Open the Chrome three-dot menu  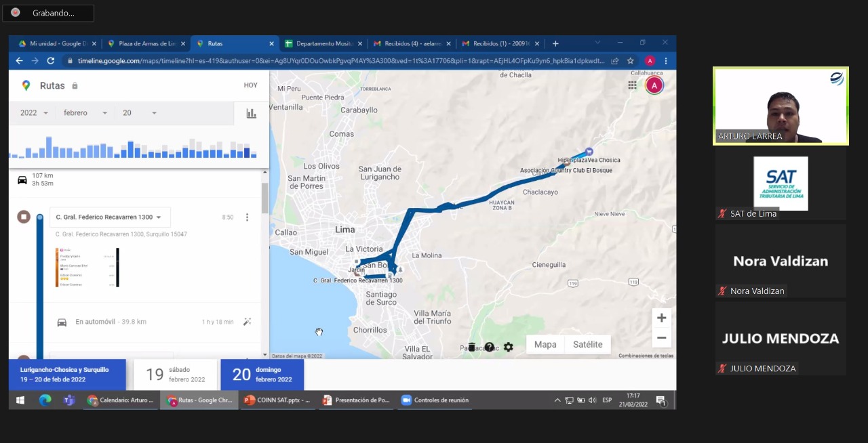(x=666, y=61)
